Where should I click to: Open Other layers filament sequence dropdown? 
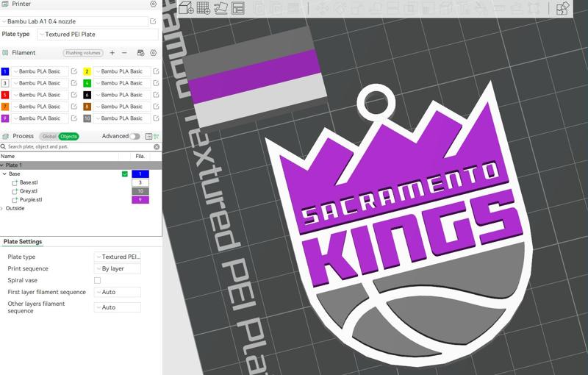click(x=118, y=307)
